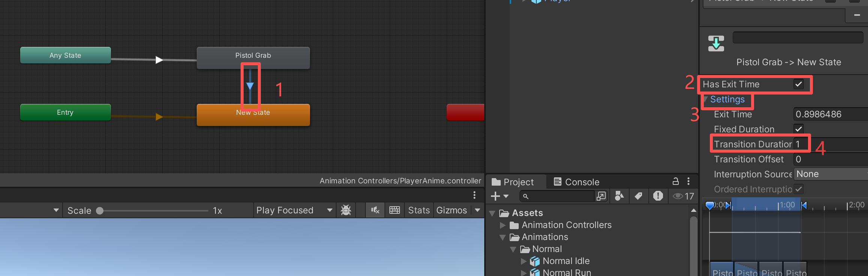Toggle the keyboard shortcuts icon in Game view
868x276 pixels.
(x=395, y=210)
